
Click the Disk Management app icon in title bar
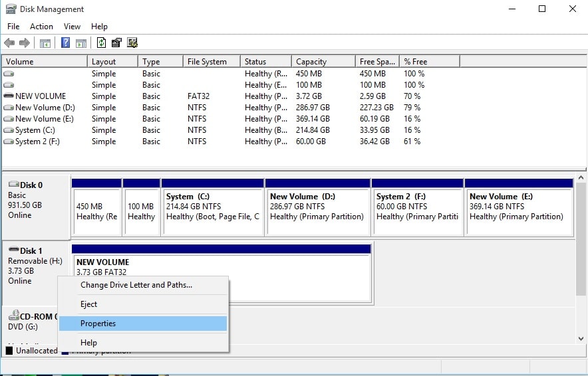tap(11, 9)
